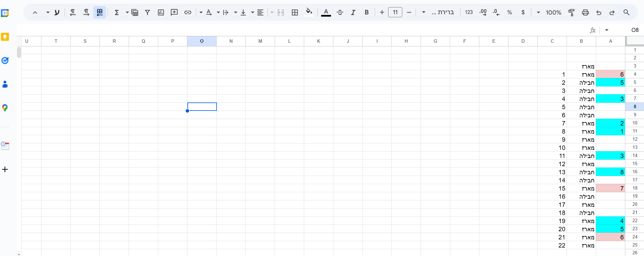Toggle the right-to-left sheet direction button

point(99,13)
